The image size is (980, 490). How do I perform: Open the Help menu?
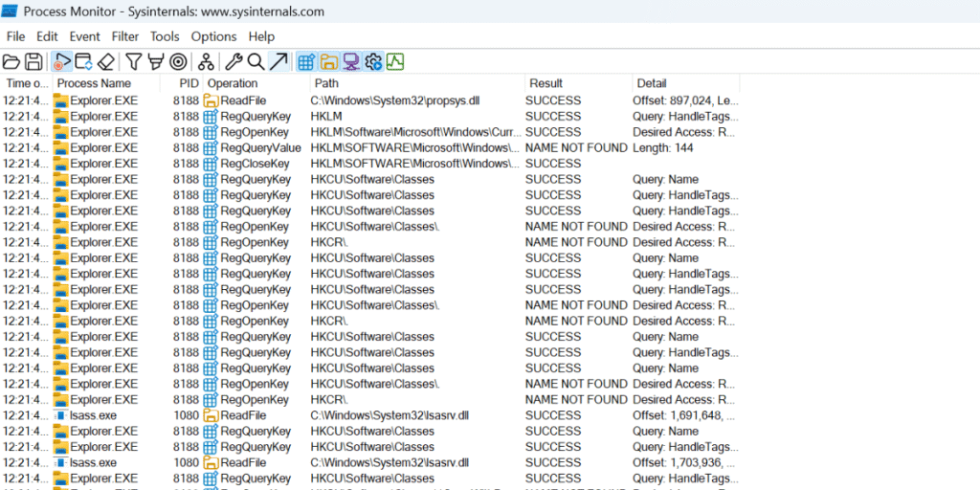(x=261, y=37)
